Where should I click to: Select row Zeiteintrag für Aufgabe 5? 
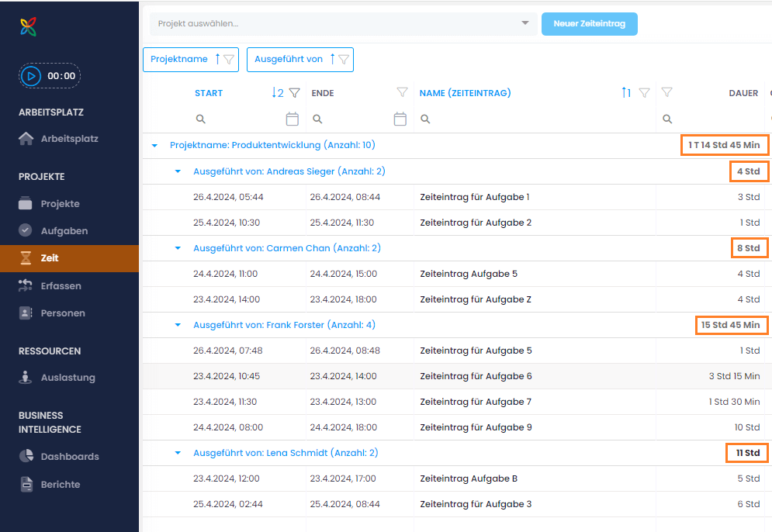457,351
